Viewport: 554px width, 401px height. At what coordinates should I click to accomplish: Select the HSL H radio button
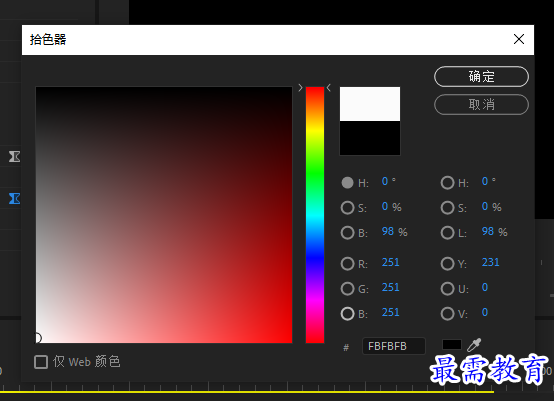447,183
